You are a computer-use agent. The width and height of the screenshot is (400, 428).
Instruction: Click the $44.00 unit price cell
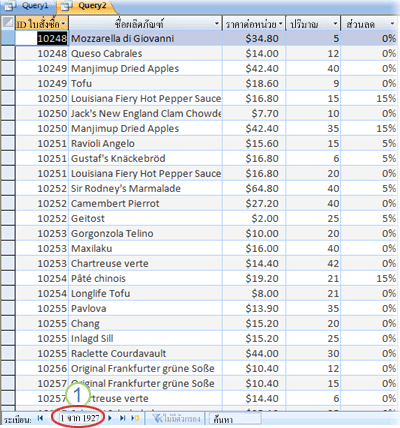254,353
